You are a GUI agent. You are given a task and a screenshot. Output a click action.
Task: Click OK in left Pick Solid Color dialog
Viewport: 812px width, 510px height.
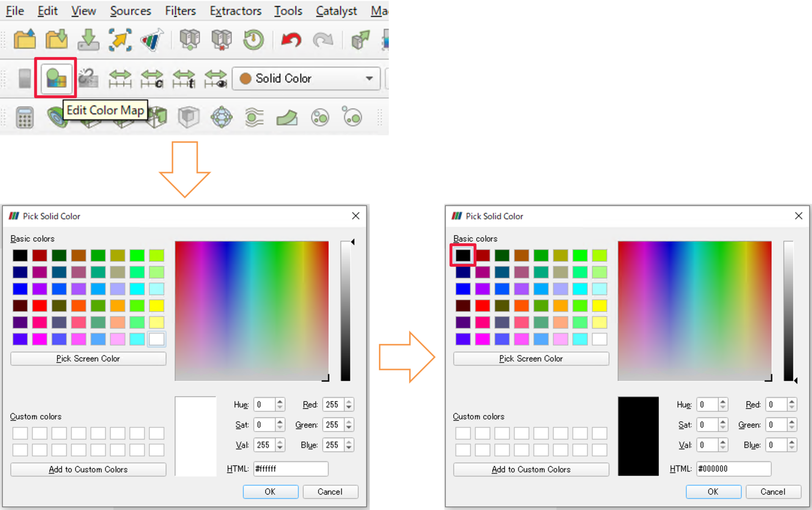[x=270, y=491]
